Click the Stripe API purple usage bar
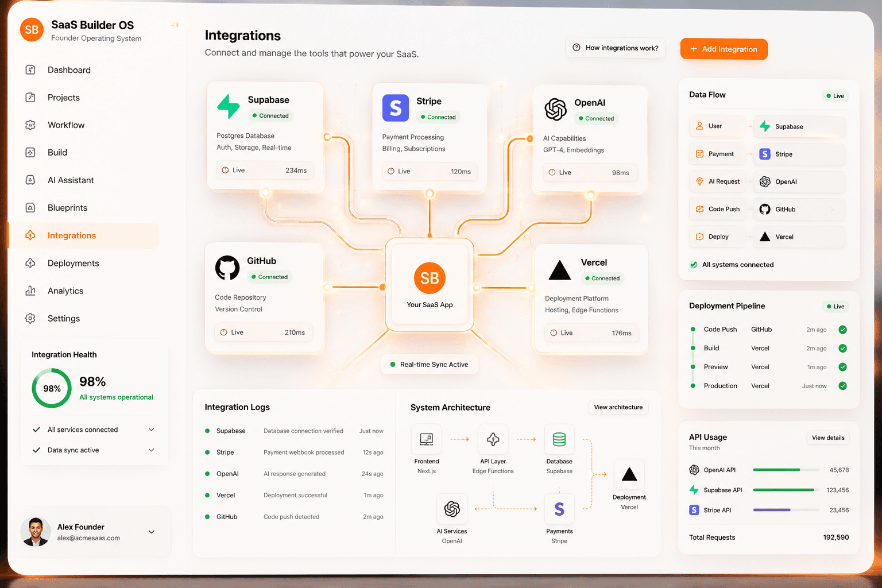 tap(786, 510)
